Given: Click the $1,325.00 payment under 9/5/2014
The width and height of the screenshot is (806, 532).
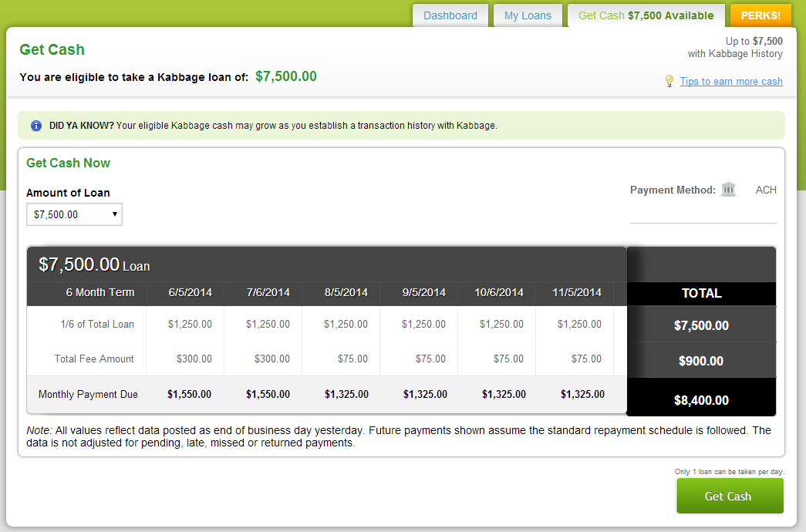Looking at the screenshot, I should click(425, 394).
